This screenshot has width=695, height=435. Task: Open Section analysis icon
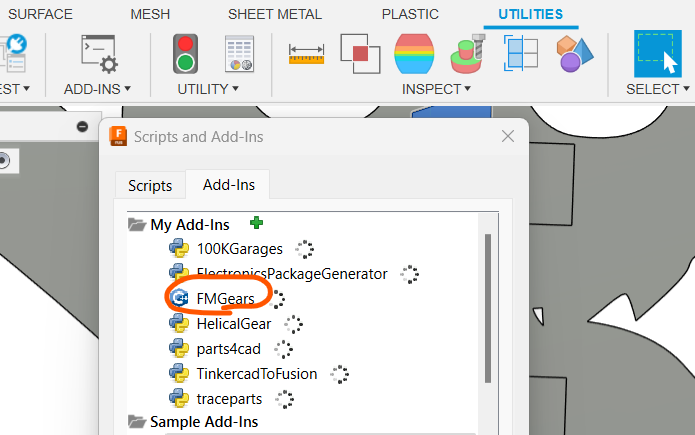pyautogui.click(x=521, y=53)
